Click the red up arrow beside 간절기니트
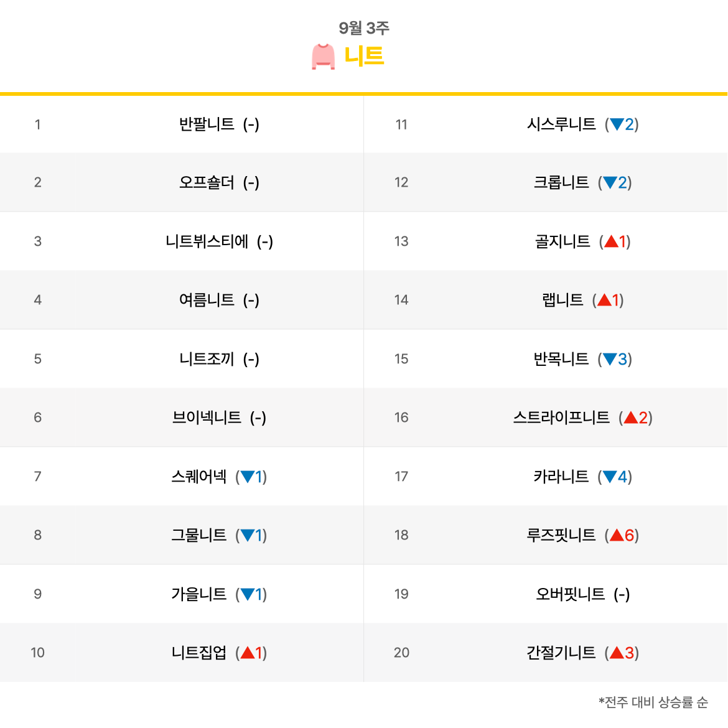 (x=617, y=652)
